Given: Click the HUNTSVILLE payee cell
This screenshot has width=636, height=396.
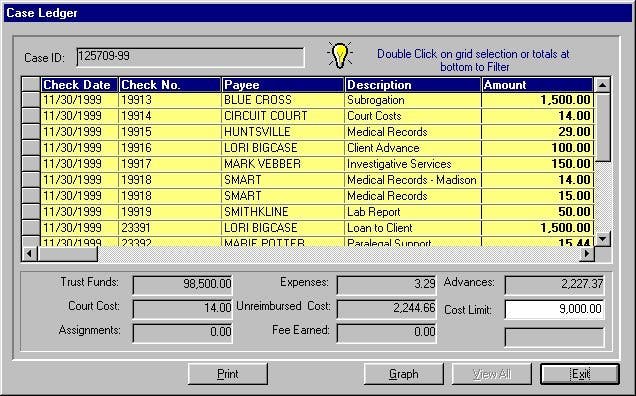Looking at the screenshot, I should coord(283,132).
